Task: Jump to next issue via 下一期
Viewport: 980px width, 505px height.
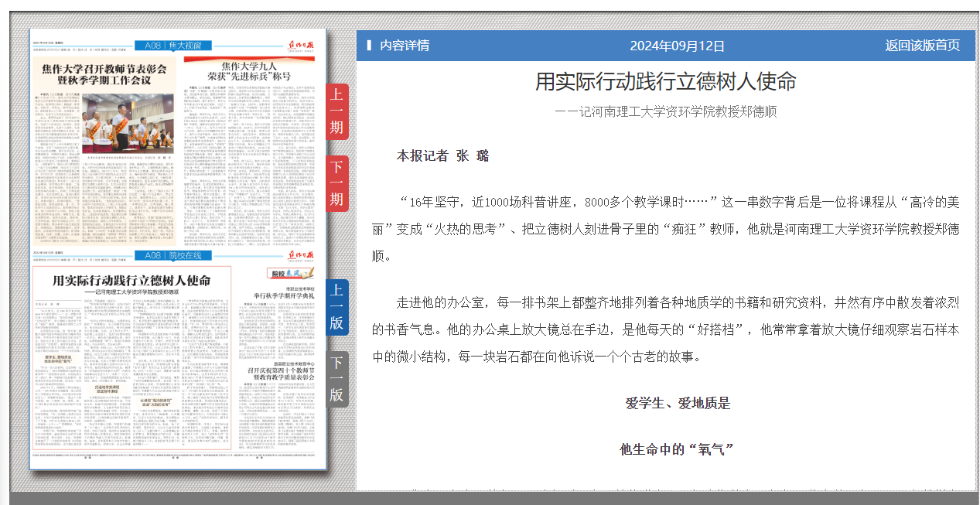Action: [336, 183]
